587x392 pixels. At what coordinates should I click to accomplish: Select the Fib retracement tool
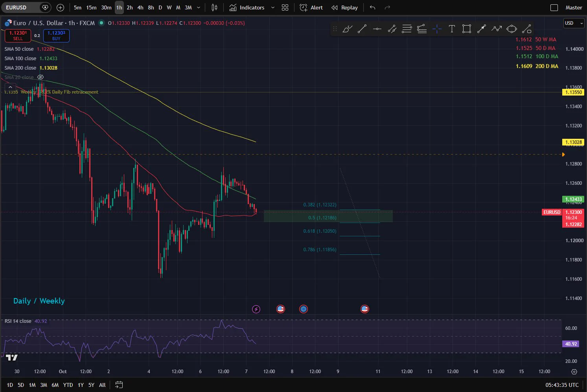[407, 29]
